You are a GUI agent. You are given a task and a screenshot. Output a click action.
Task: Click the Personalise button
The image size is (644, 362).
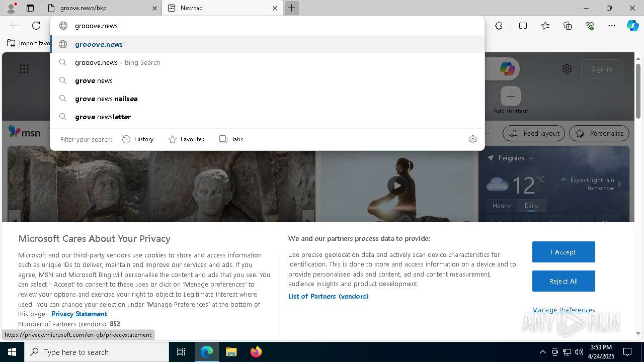point(599,133)
